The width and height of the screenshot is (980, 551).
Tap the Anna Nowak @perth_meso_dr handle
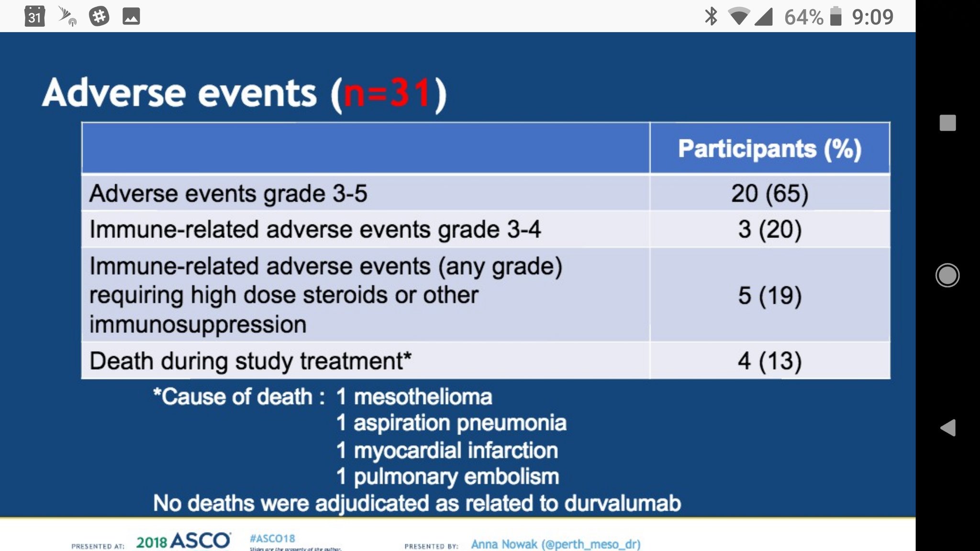tap(556, 544)
